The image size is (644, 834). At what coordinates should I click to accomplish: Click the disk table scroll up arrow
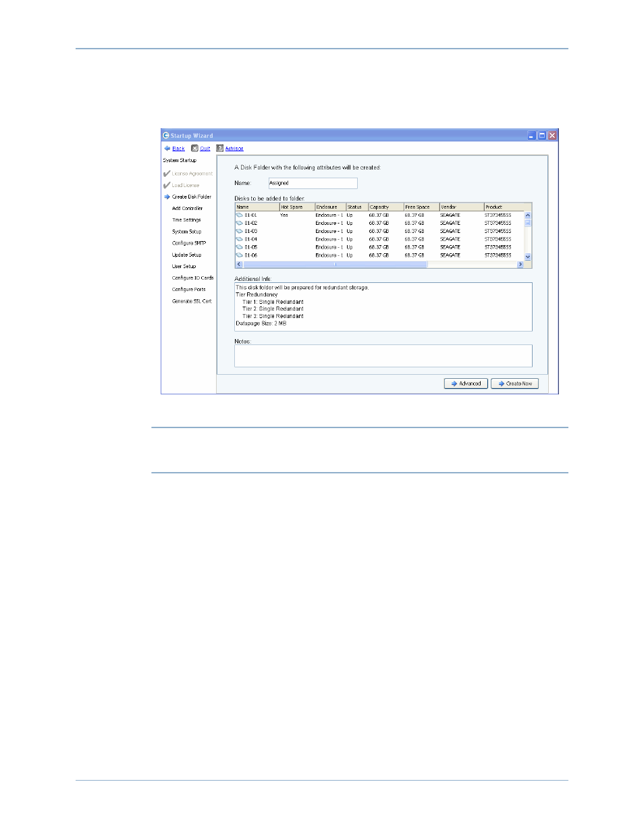tap(528, 215)
